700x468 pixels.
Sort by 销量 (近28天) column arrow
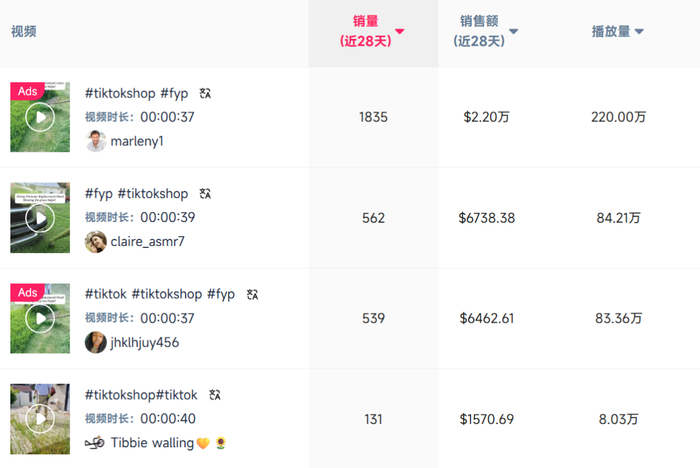pos(400,32)
